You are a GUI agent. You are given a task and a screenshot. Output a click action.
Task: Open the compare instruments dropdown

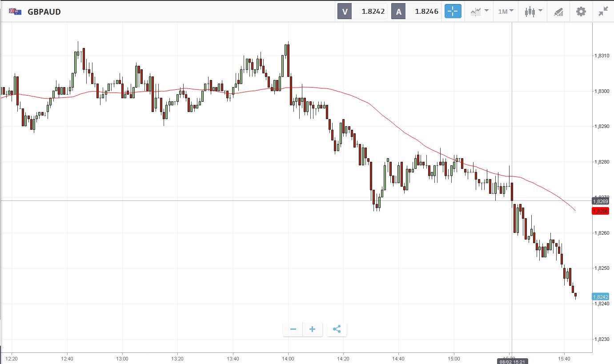pyautogui.click(x=479, y=12)
